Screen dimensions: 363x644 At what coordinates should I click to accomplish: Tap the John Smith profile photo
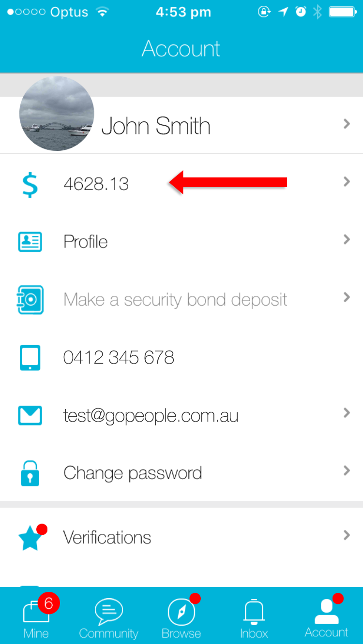click(57, 114)
